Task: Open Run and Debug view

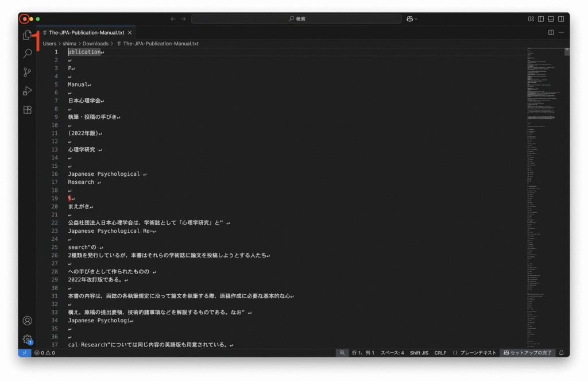Action: coord(27,91)
